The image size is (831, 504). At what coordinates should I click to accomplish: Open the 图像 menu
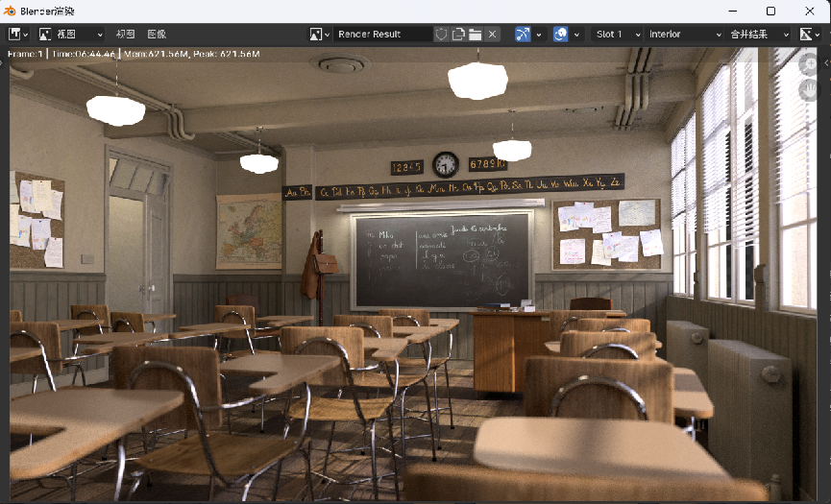coord(157,34)
